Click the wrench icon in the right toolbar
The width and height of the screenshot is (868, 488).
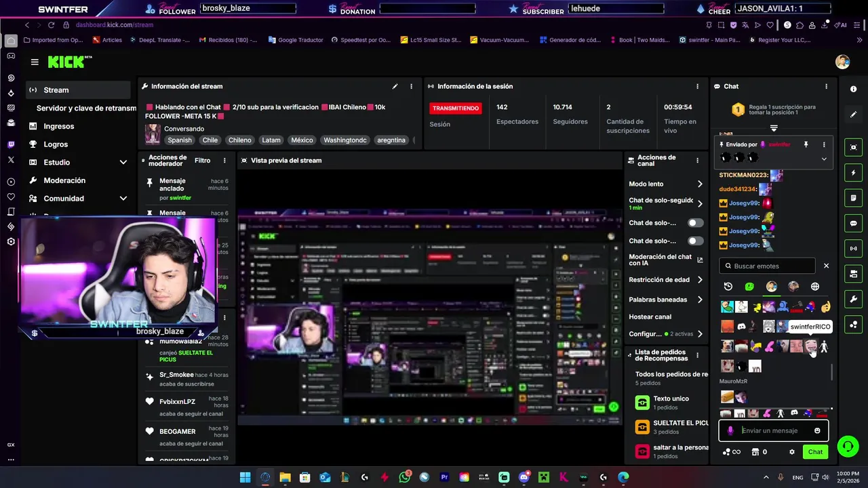(x=853, y=299)
